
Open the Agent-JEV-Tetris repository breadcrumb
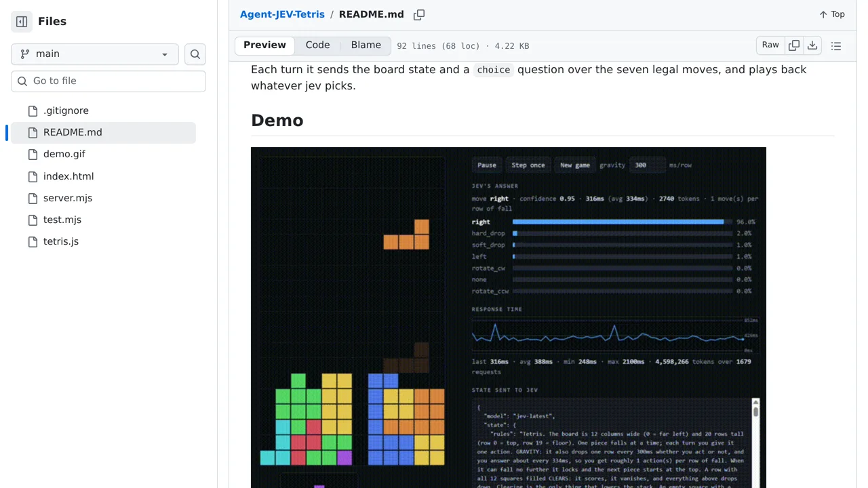pyautogui.click(x=282, y=14)
